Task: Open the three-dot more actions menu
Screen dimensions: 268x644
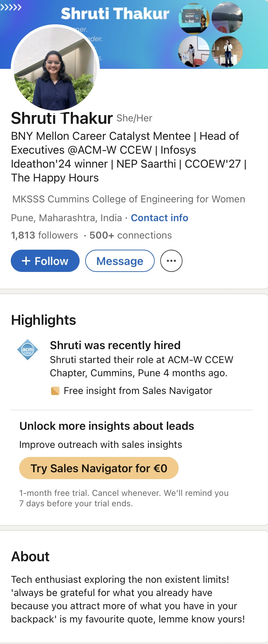Action: pos(171,261)
